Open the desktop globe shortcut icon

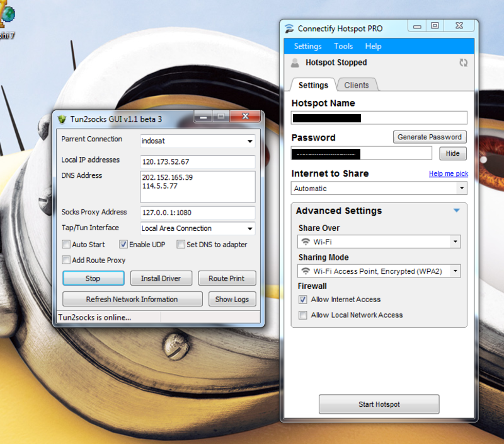coord(7,13)
